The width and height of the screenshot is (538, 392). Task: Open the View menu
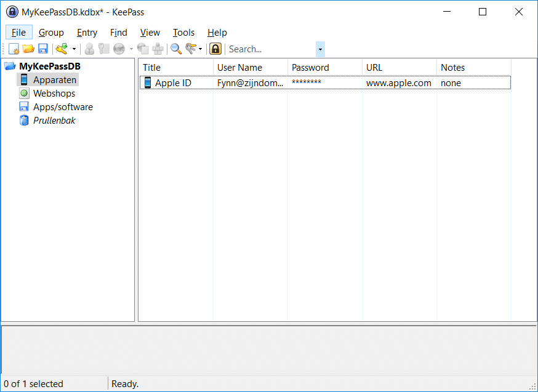[x=150, y=32]
